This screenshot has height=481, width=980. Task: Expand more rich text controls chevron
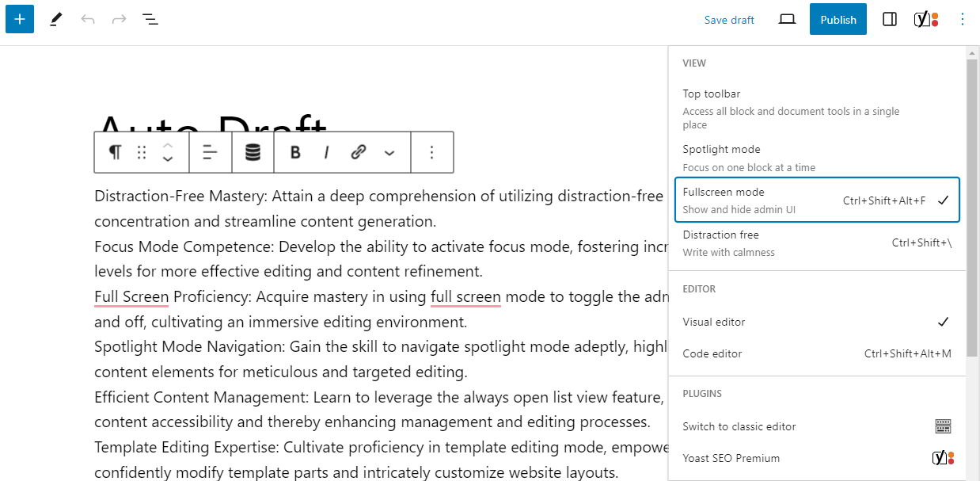pos(389,152)
